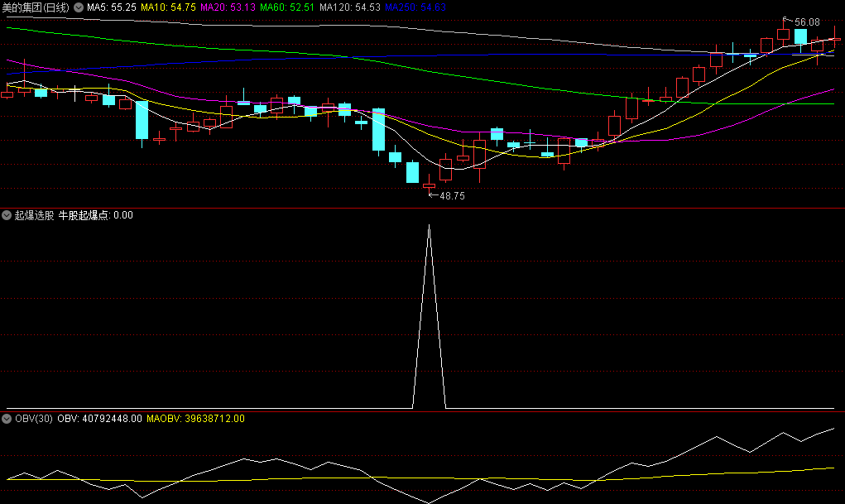Click the peak of the 牛股起爆点 spike
This screenshot has width=845, height=504.
(429, 225)
